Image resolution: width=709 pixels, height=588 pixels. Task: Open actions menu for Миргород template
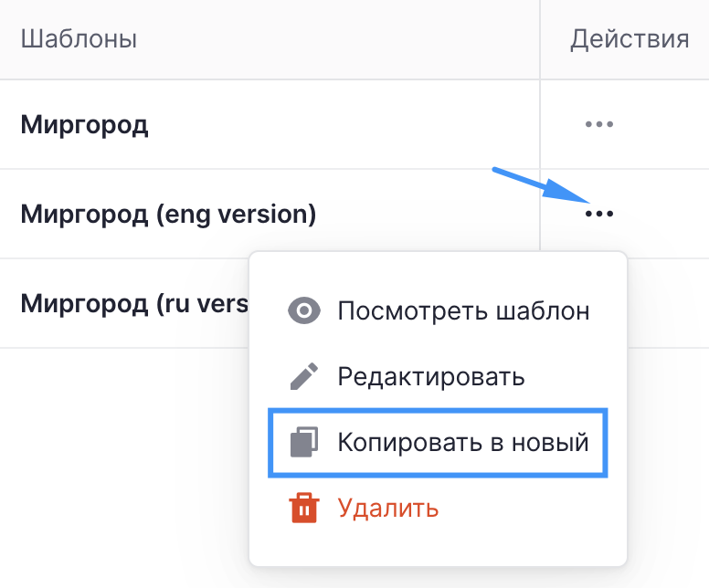pos(599,124)
